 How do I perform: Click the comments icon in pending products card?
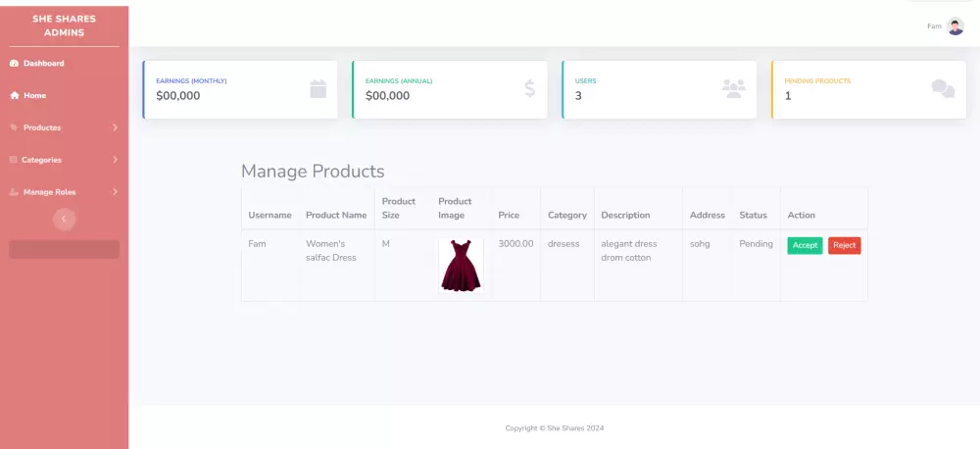(943, 89)
